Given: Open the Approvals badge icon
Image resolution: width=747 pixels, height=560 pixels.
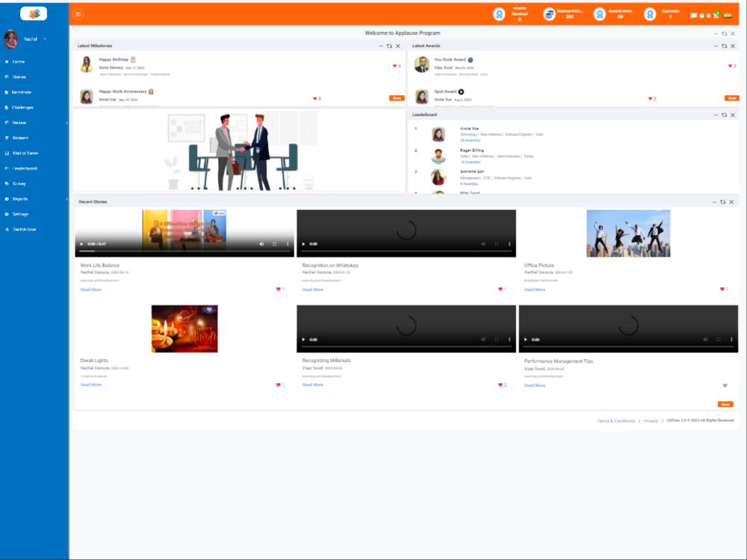Looking at the screenshot, I should (650, 14).
